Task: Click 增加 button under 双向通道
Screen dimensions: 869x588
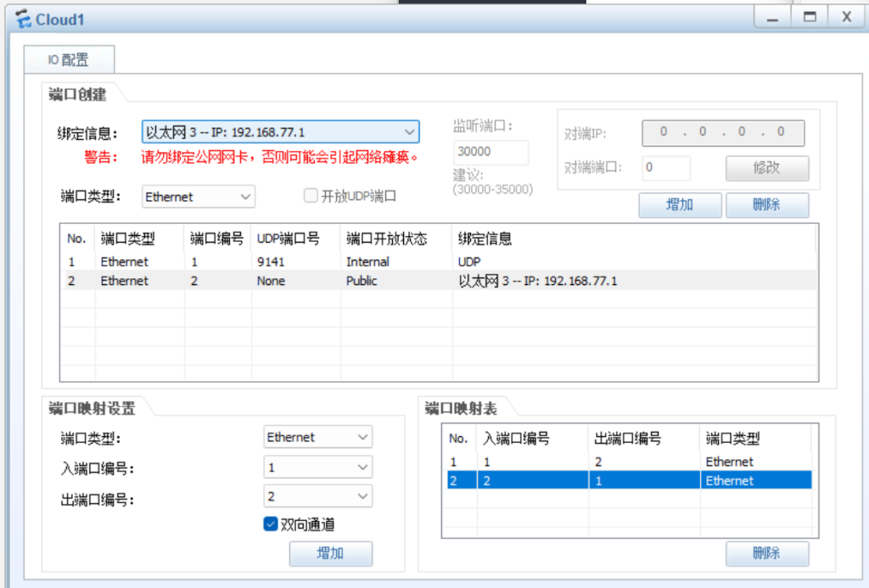Action: (x=330, y=554)
